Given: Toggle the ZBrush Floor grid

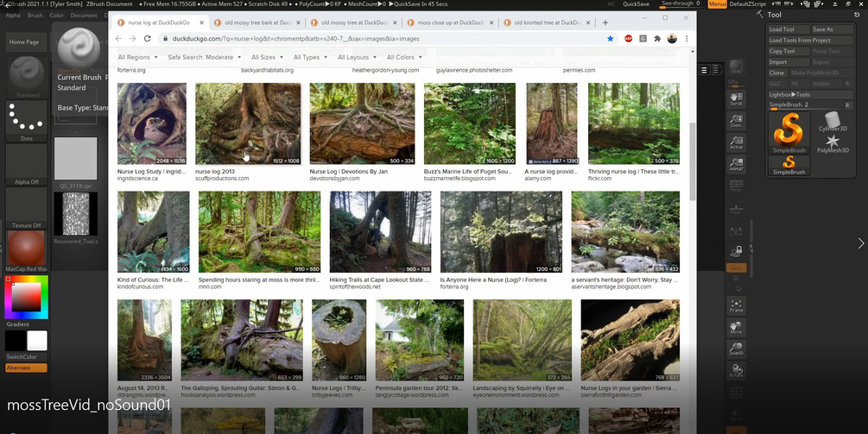Looking at the screenshot, I should [x=736, y=209].
